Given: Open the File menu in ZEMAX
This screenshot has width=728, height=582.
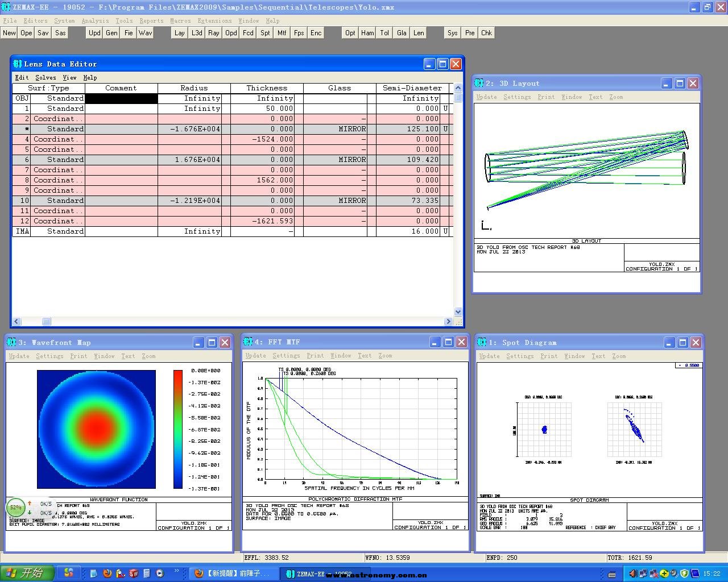Looking at the screenshot, I should pyautogui.click(x=10, y=20).
